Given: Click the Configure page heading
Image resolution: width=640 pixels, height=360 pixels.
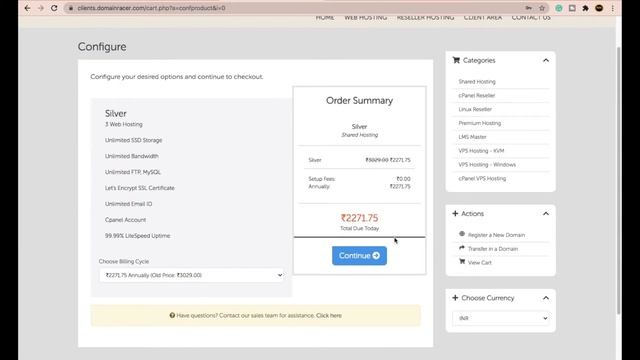Looking at the screenshot, I should (x=102, y=47).
